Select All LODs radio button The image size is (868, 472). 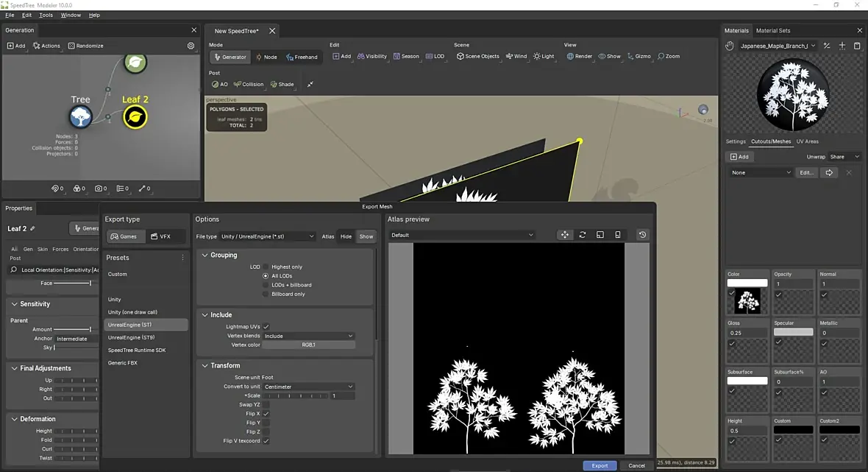point(266,276)
